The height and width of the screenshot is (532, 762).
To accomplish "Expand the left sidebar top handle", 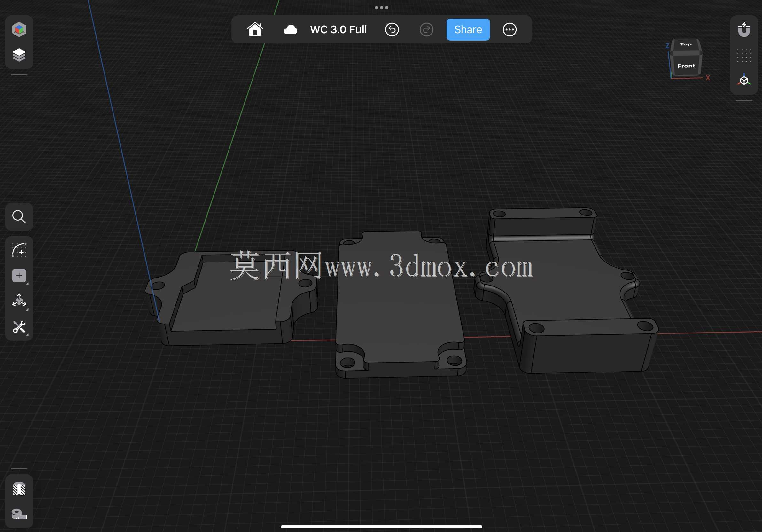I will pyautogui.click(x=19, y=75).
